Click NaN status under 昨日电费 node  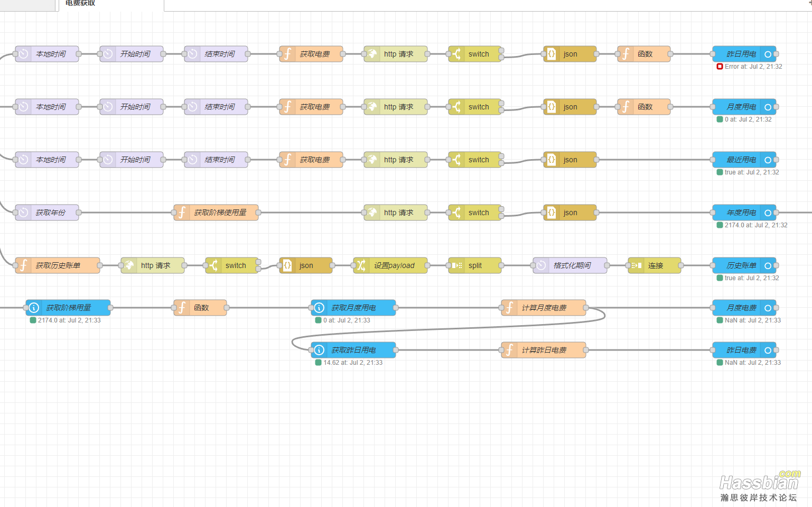coord(753,363)
